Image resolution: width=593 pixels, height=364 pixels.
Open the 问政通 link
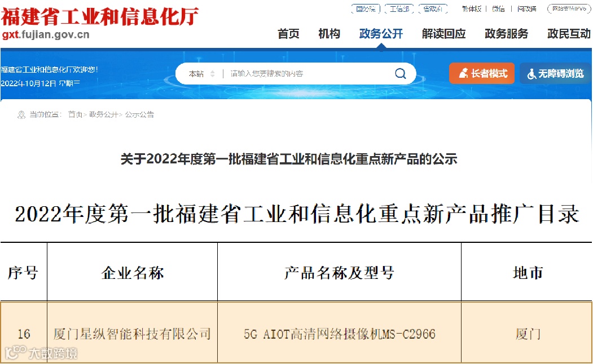click(x=527, y=8)
